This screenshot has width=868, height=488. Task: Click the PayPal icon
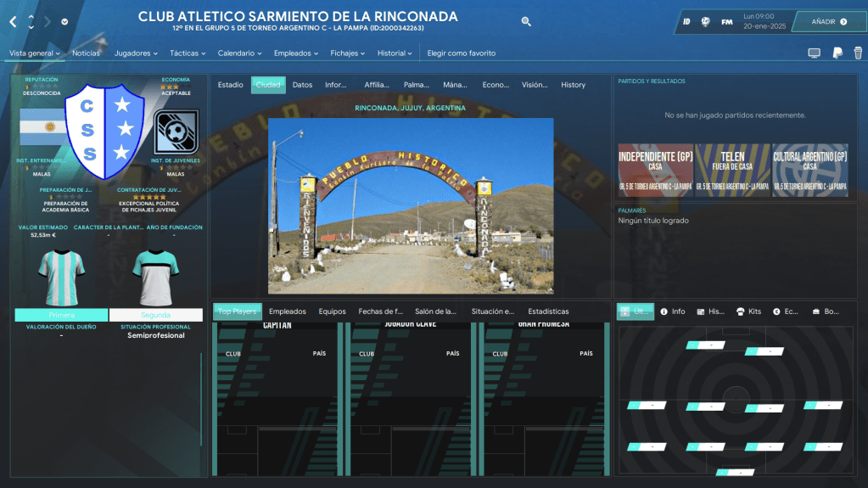pos(837,53)
